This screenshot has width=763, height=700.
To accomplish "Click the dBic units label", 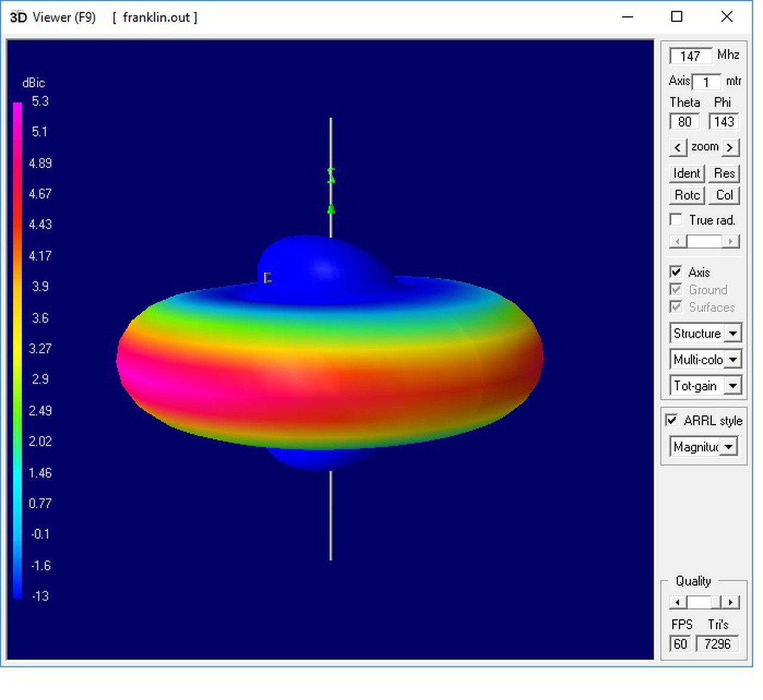I will (33, 83).
